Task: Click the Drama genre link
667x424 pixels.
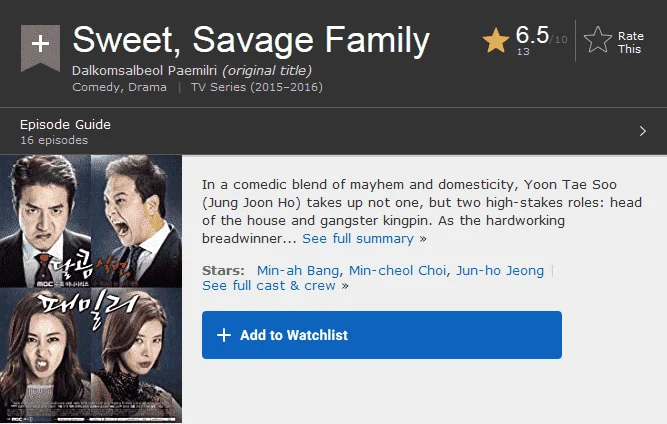Action: pos(147,87)
